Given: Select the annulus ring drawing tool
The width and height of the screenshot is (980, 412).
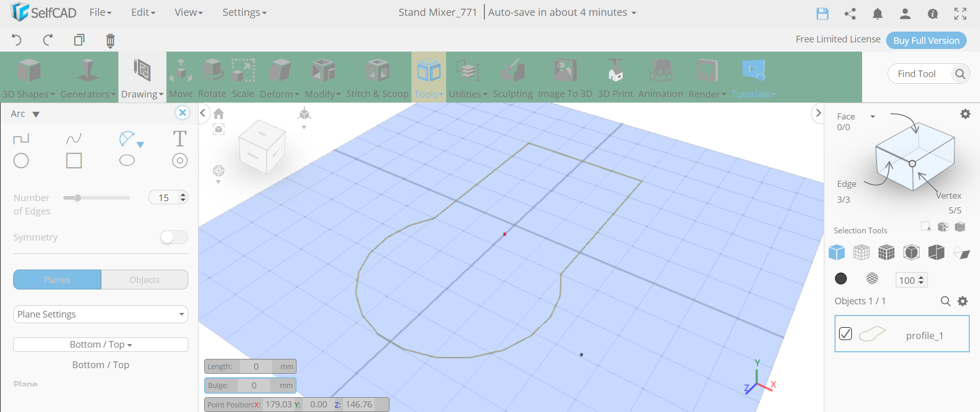Looking at the screenshot, I should (180, 161).
